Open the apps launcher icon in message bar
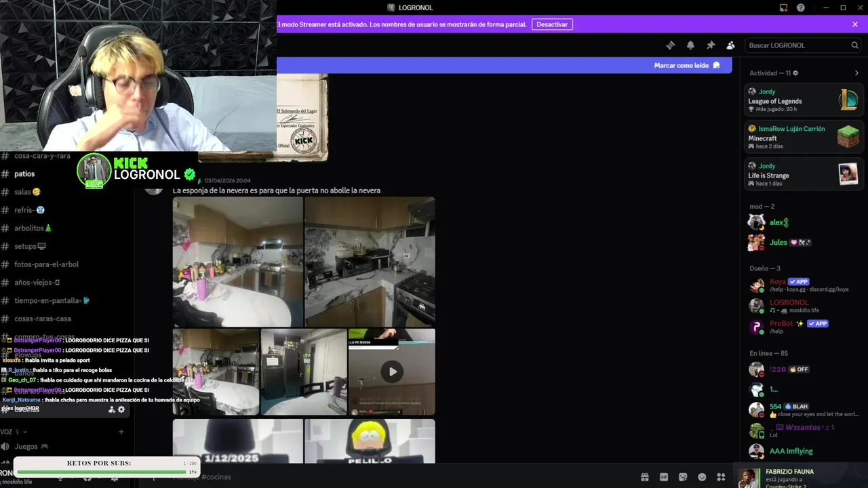The width and height of the screenshot is (868, 488). [x=721, y=477]
